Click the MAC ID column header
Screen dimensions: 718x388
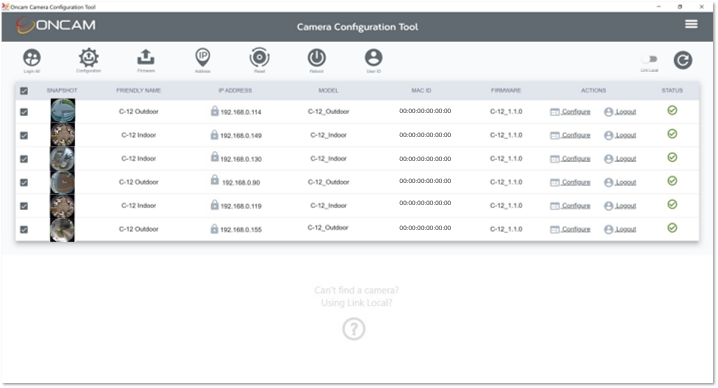pos(421,91)
